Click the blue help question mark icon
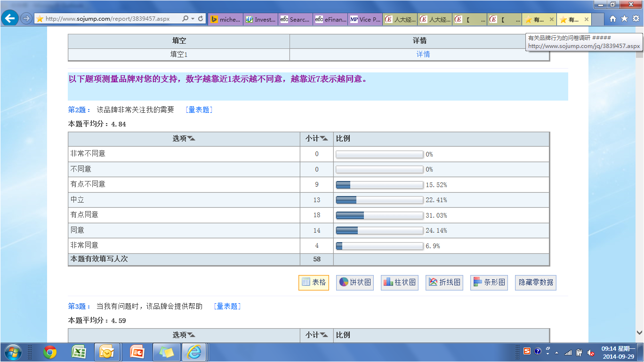The image size is (644, 362). (x=538, y=351)
